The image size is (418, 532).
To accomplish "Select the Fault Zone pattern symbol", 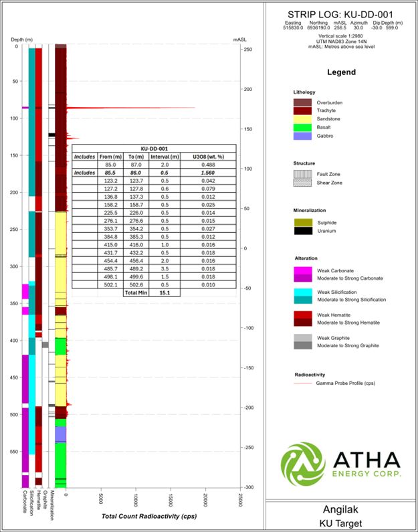I will pos(302,173).
